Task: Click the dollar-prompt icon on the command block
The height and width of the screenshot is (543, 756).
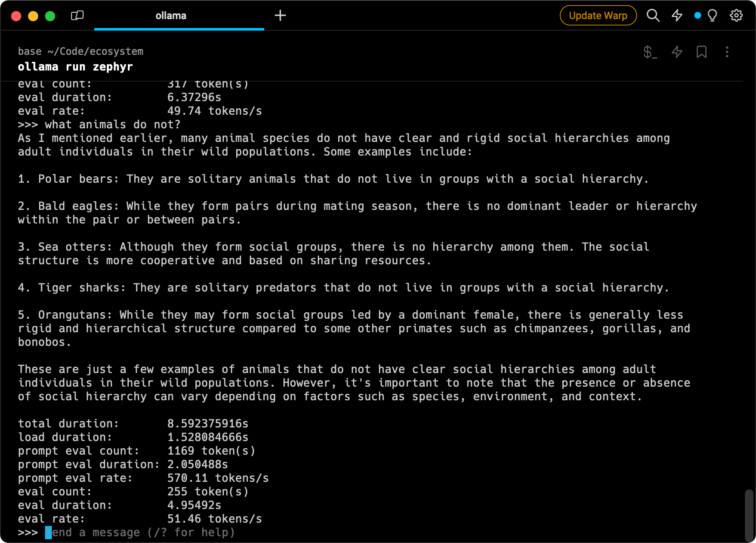Action: coord(650,52)
